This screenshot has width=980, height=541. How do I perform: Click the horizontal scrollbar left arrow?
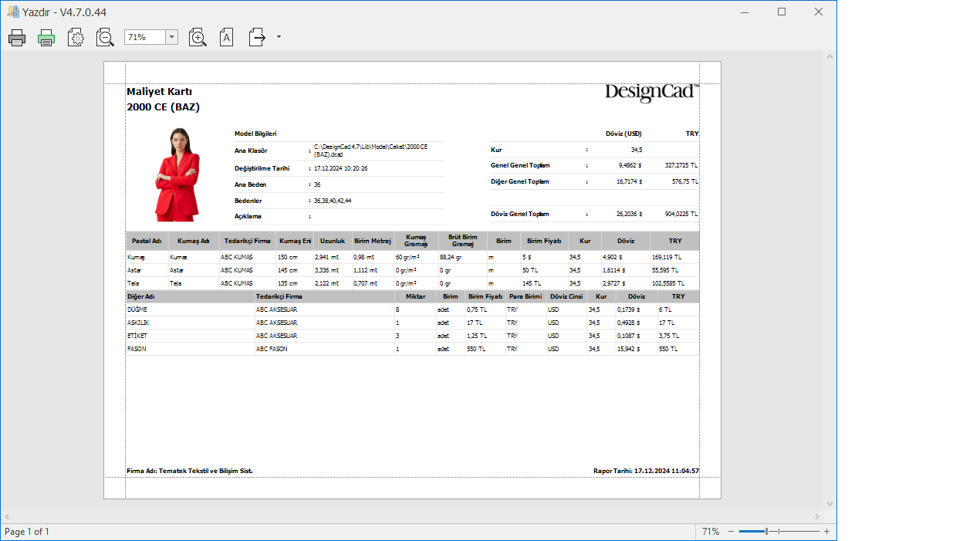[x=7, y=516]
